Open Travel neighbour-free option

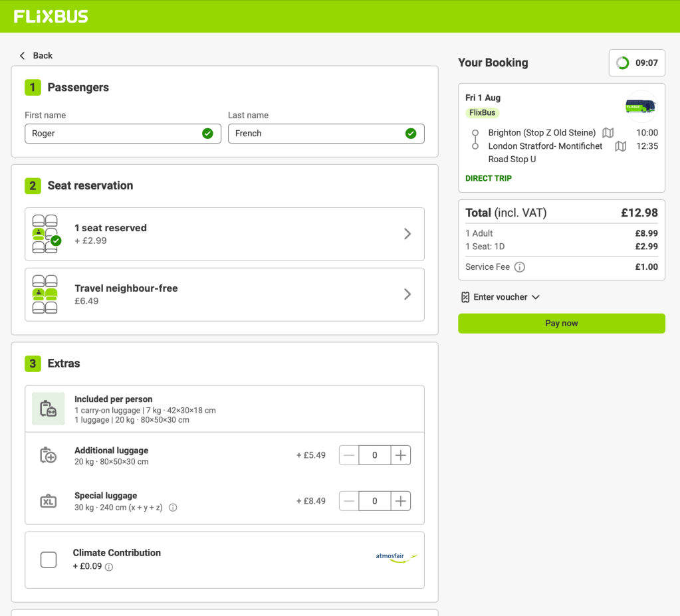click(x=224, y=294)
